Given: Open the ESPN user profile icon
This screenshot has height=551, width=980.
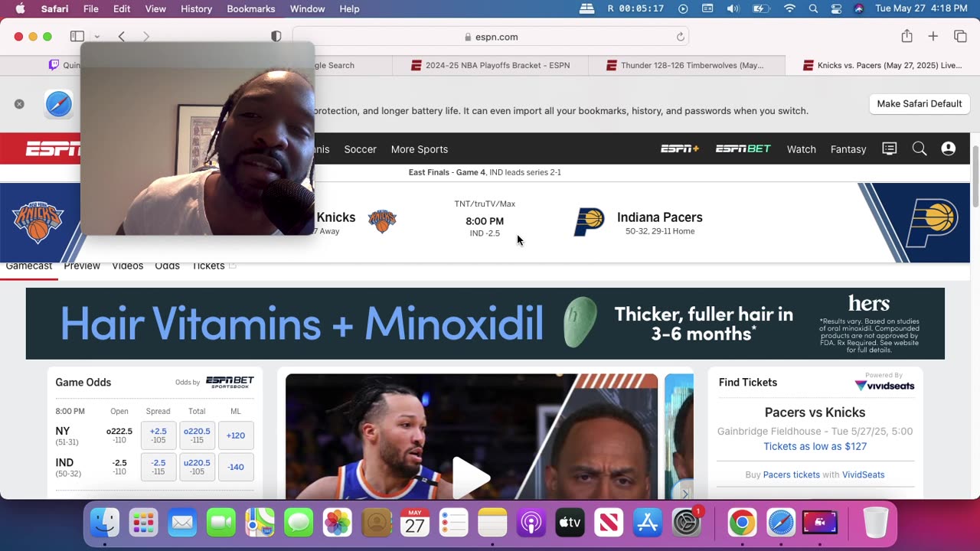Looking at the screenshot, I should (949, 148).
